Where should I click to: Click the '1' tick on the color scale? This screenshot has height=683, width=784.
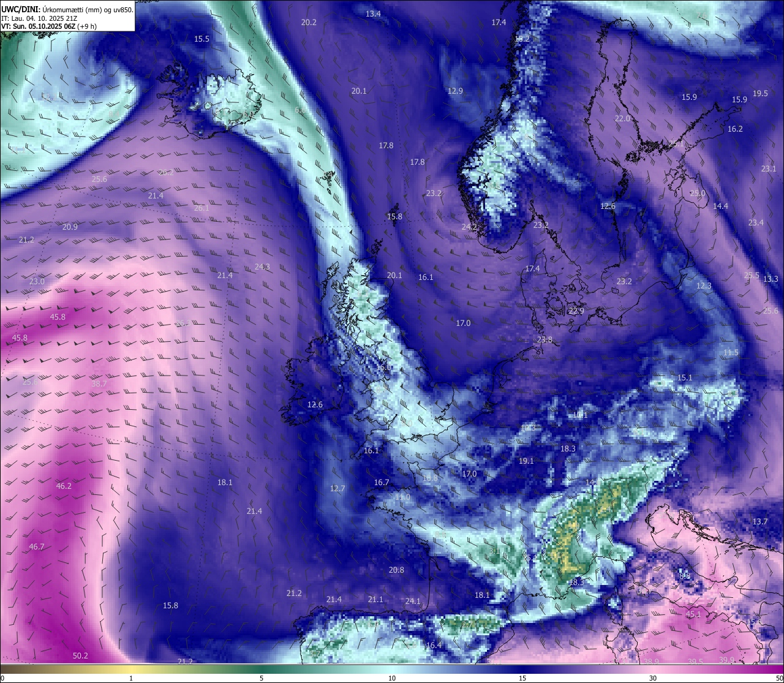[x=131, y=678]
